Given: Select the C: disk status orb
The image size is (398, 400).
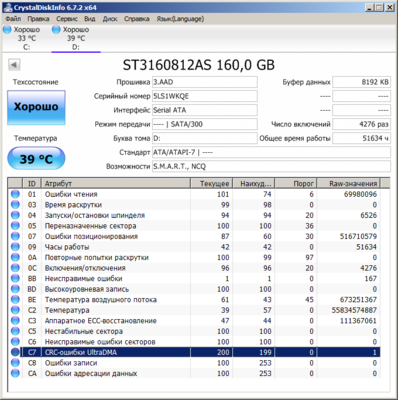Looking at the screenshot, I should point(7,30).
